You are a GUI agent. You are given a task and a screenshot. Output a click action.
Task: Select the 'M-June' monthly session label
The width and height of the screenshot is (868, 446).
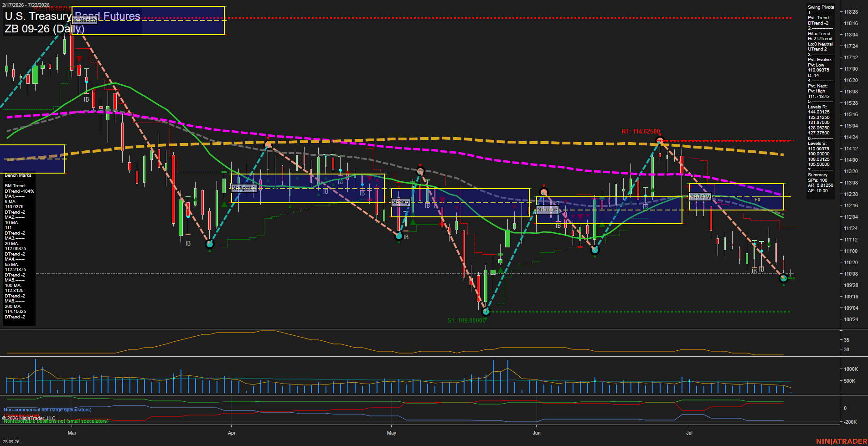(548, 210)
